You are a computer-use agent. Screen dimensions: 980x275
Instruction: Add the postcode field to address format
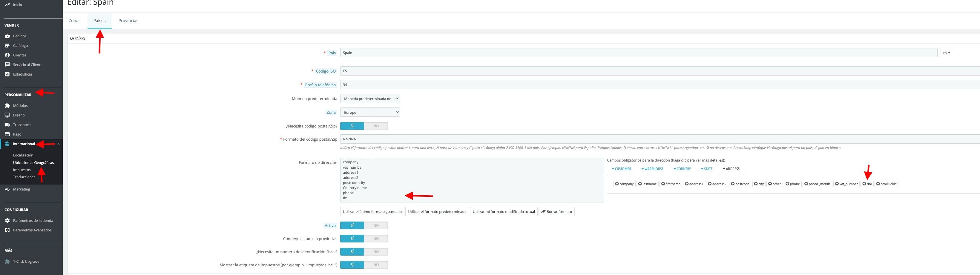tap(740, 184)
